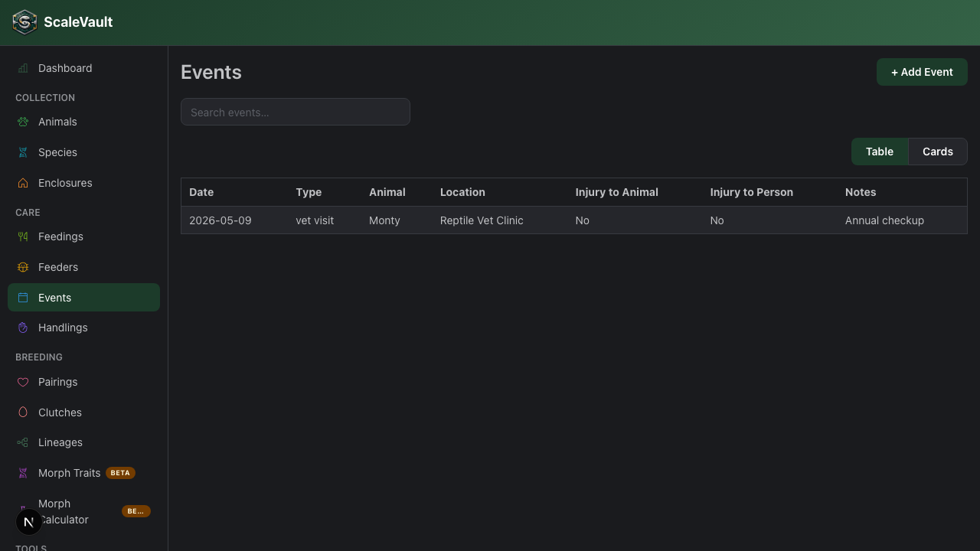Image resolution: width=980 pixels, height=551 pixels.
Task: Add a new event
Action: 922,72
